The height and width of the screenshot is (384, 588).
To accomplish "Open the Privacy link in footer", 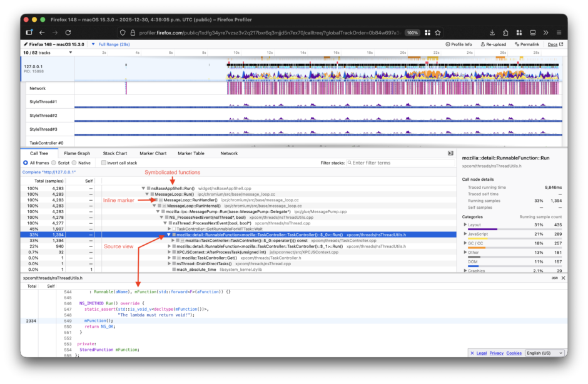I will [496, 353].
